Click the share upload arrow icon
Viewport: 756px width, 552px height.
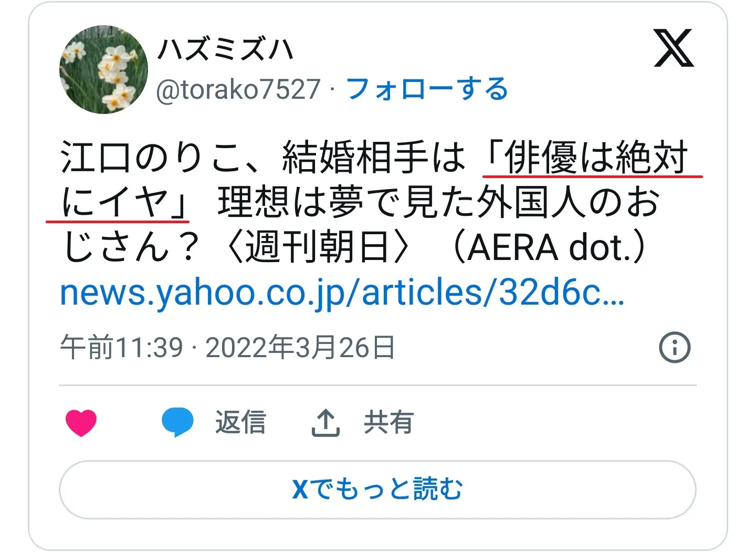[x=326, y=423]
